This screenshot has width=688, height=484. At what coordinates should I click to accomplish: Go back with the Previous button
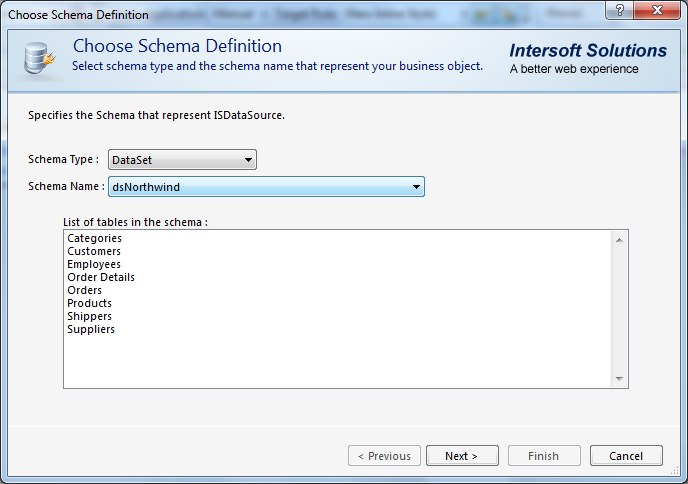[384, 456]
